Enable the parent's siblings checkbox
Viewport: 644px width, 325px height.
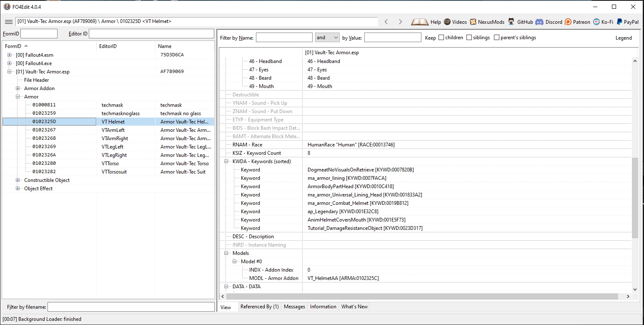tap(496, 38)
